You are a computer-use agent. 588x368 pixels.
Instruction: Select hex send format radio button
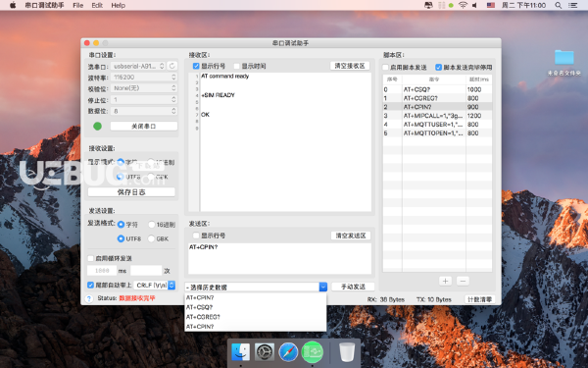tap(152, 225)
